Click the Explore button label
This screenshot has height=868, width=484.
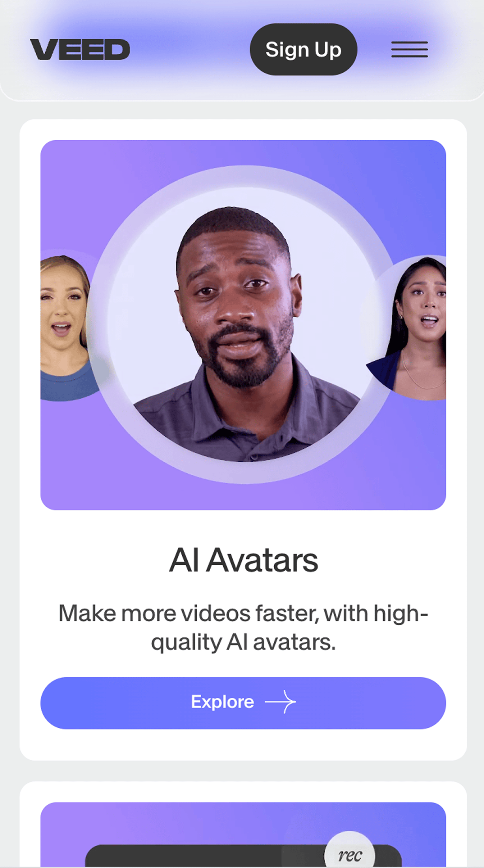tap(222, 702)
